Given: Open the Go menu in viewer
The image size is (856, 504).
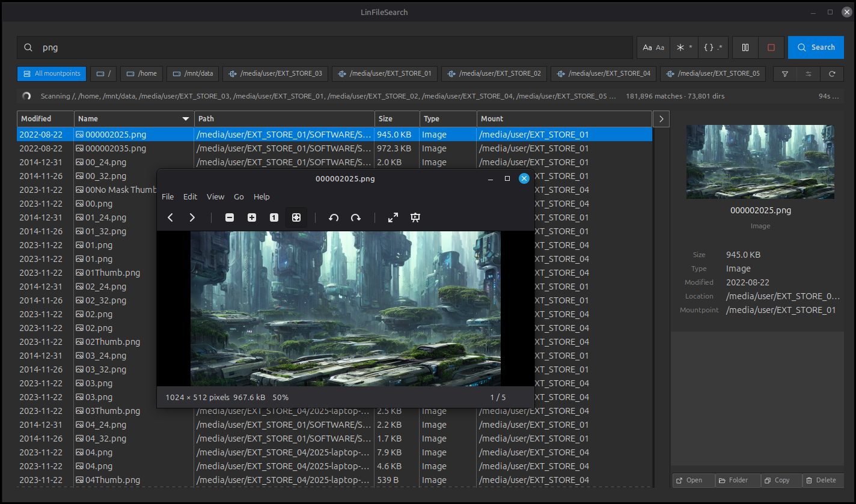Looking at the screenshot, I should pos(239,196).
